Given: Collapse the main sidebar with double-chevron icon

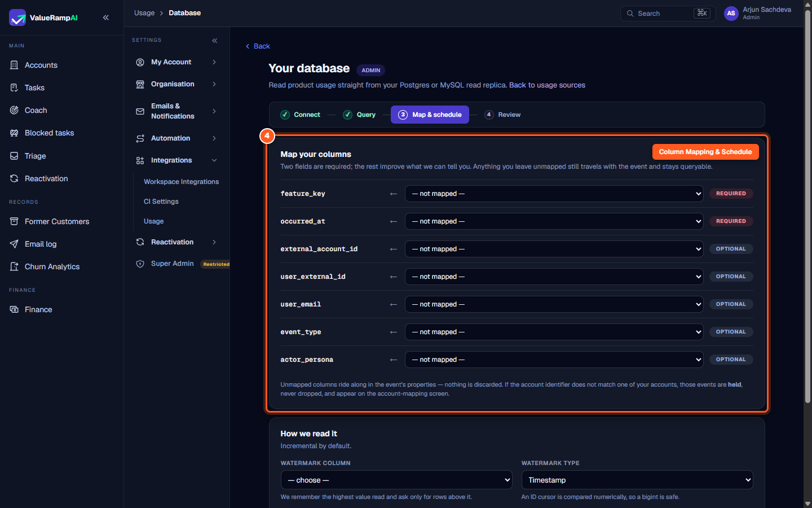Looking at the screenshot, I should [x=106, y=17].
